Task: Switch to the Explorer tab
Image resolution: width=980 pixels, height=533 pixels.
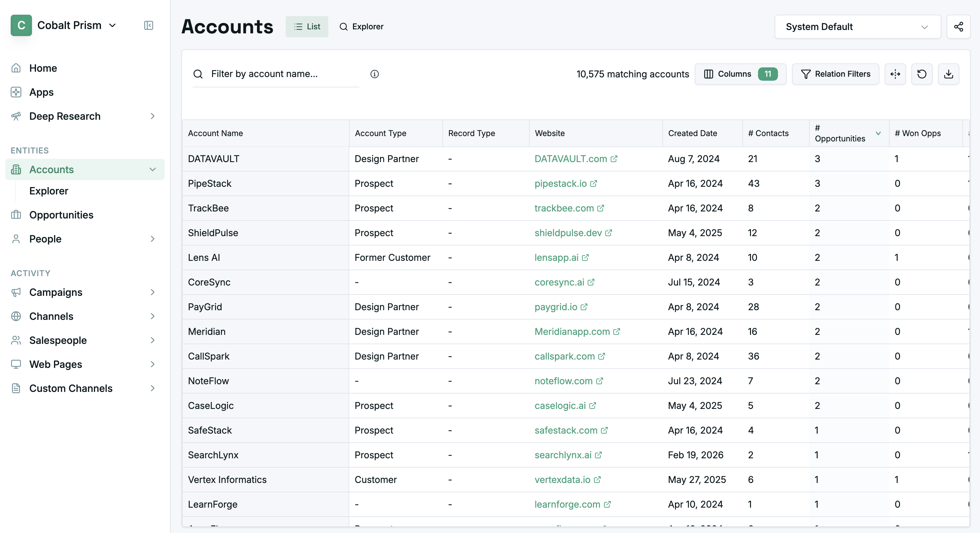Action: click(x=361, y=27)
